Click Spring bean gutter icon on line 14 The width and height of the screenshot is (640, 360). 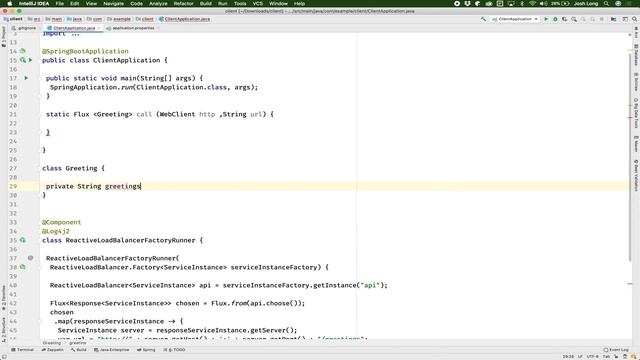(x=23, y=51)
